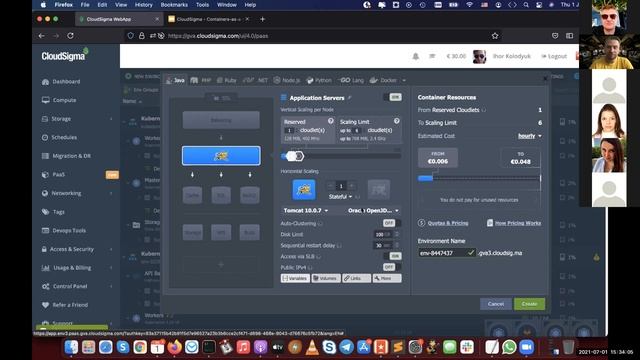
Task: Click the Disk Limit value field
Action: (x=384, y=234)
